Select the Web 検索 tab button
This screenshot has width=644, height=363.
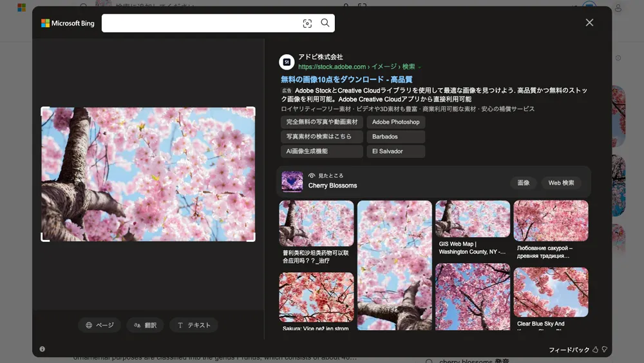(561, 183)
